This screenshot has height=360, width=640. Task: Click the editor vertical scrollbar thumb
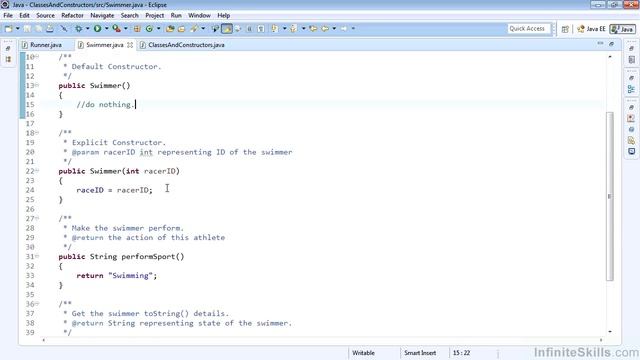[610, 196]
